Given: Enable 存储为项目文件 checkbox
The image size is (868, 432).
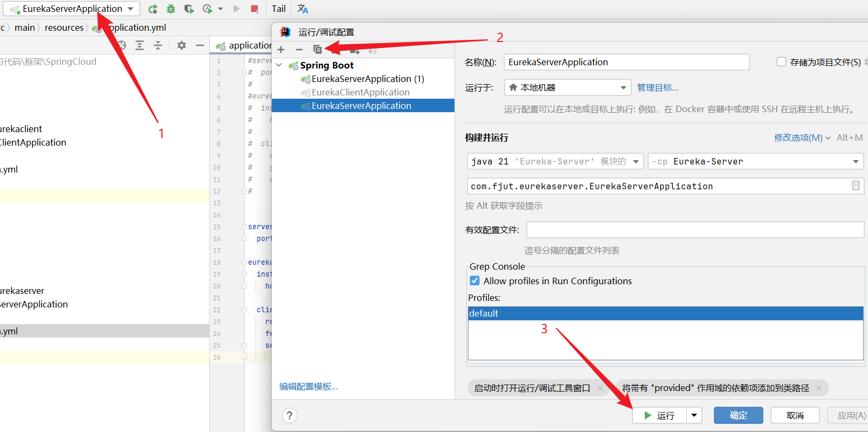Looking at the screenshot, I should click(781, 62).
